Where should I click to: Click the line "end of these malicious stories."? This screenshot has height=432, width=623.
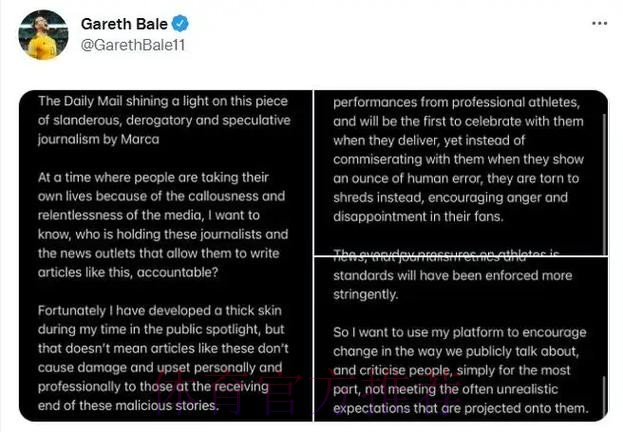[x=126, y=405]
